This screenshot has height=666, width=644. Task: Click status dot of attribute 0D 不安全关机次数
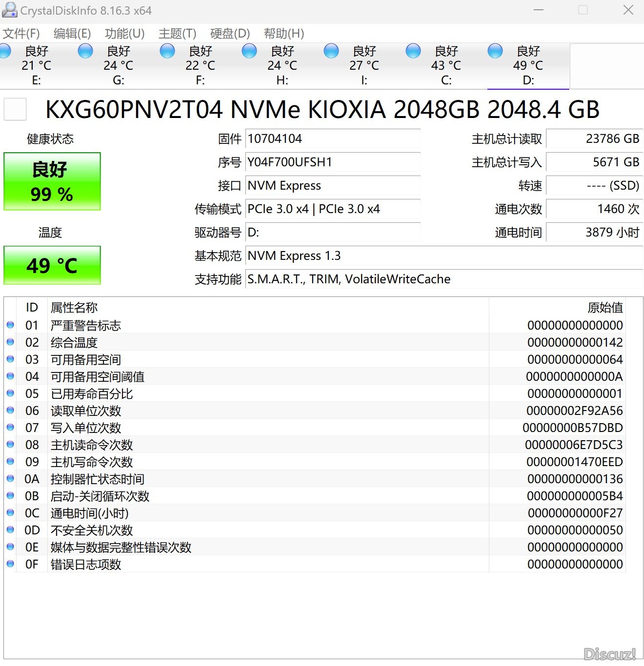pos(10,529)
